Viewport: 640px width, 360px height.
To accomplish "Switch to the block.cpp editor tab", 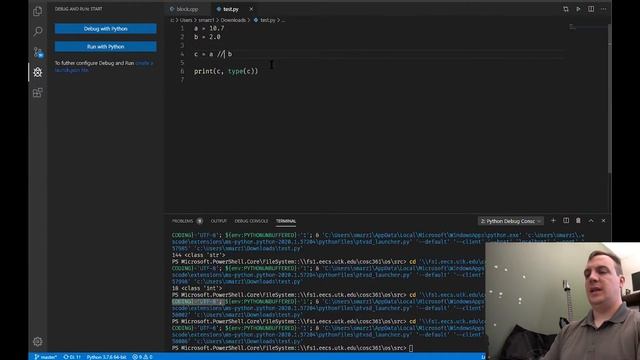I will tap(187, 9).
